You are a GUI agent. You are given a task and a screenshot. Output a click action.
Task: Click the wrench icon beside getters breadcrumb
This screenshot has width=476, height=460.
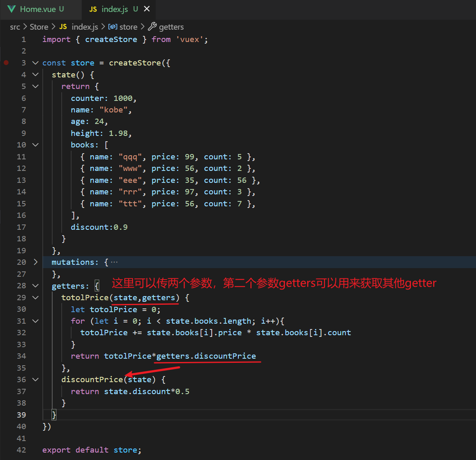(152, 27)
